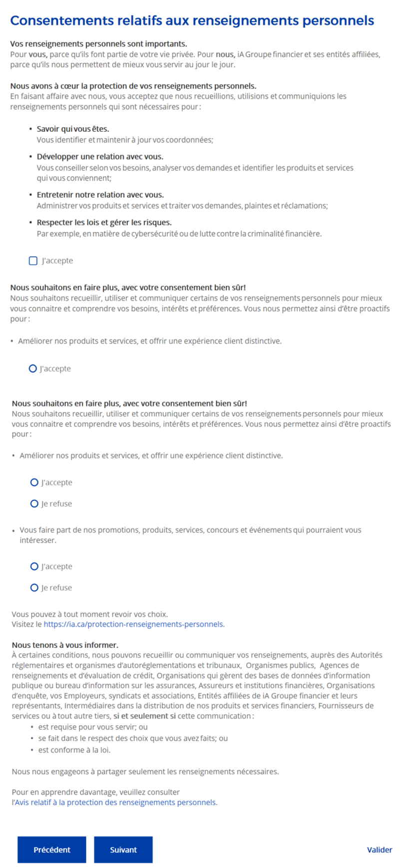
Task: Open the Avis relatif à la protection link
Action: 116,802
